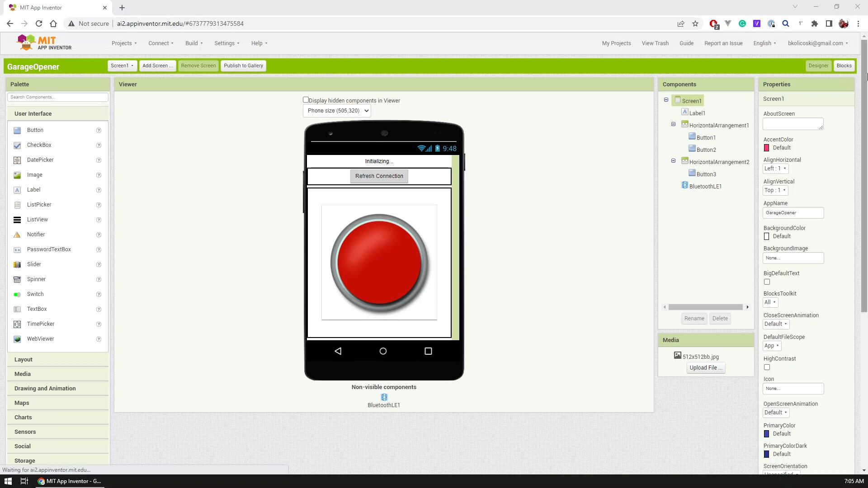Select the CheckBox palette icon
Screen dimensions: 868x488
tap(17, 145)
